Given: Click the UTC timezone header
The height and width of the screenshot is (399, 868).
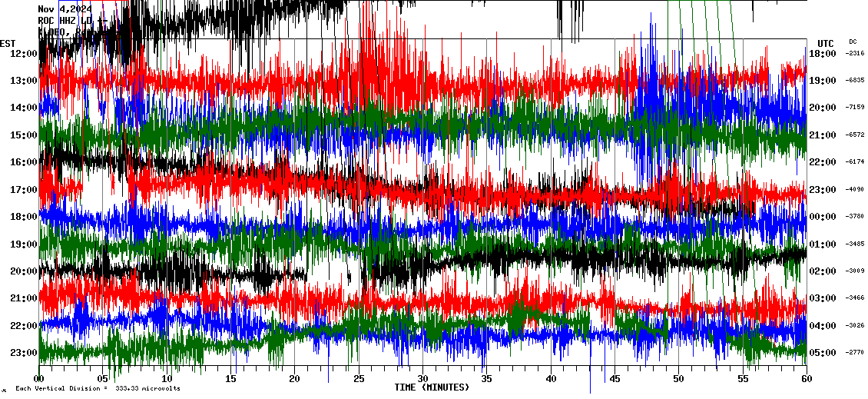Looking at the screenshot, I should [826, 43].
